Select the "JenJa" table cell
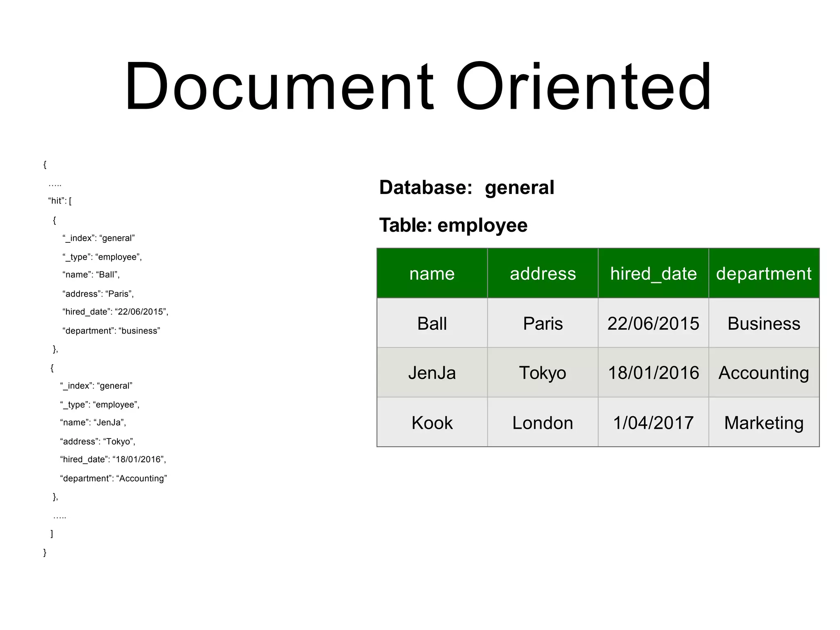 click(x=432, y=372)
